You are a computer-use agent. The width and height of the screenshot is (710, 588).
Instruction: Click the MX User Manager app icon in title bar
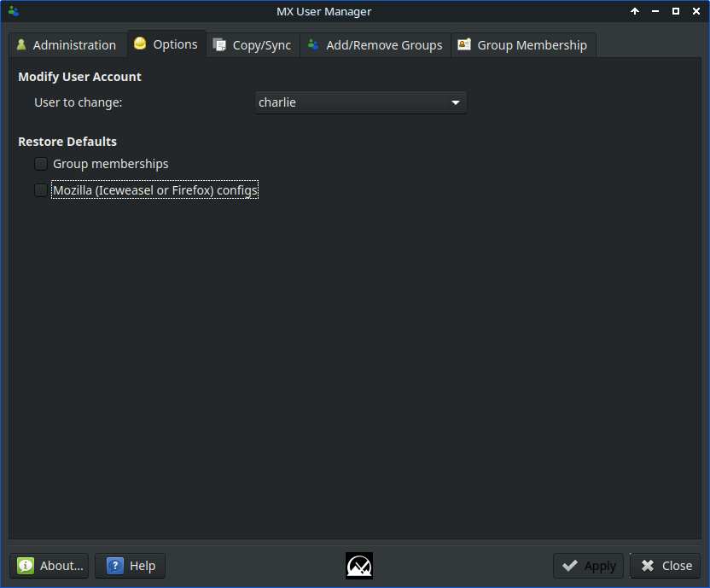pos(14,11)
